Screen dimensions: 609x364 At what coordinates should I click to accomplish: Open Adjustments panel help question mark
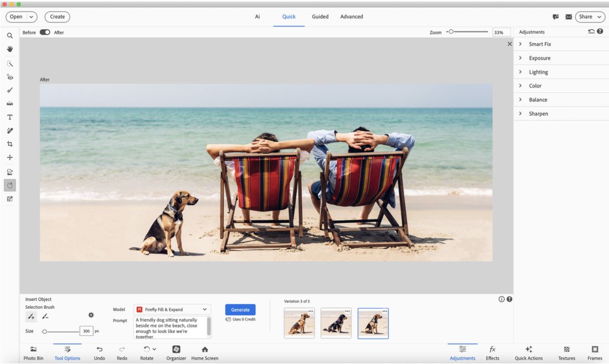click(x=600, y=32)
